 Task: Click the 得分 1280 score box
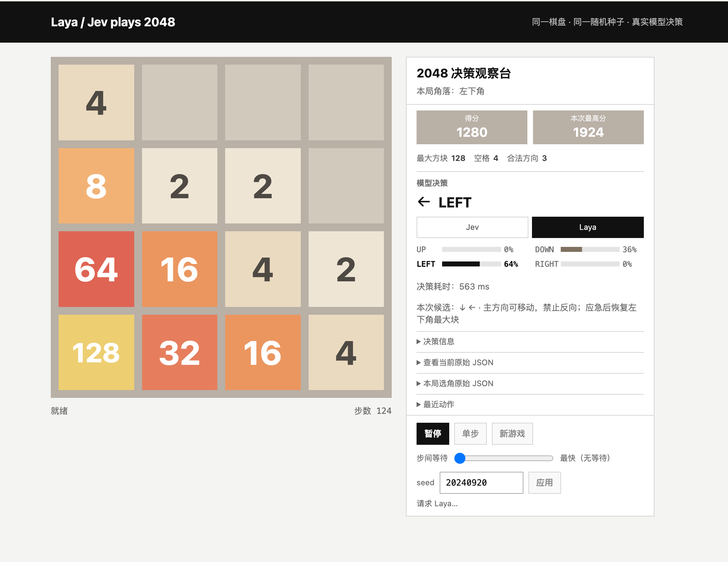472,127
